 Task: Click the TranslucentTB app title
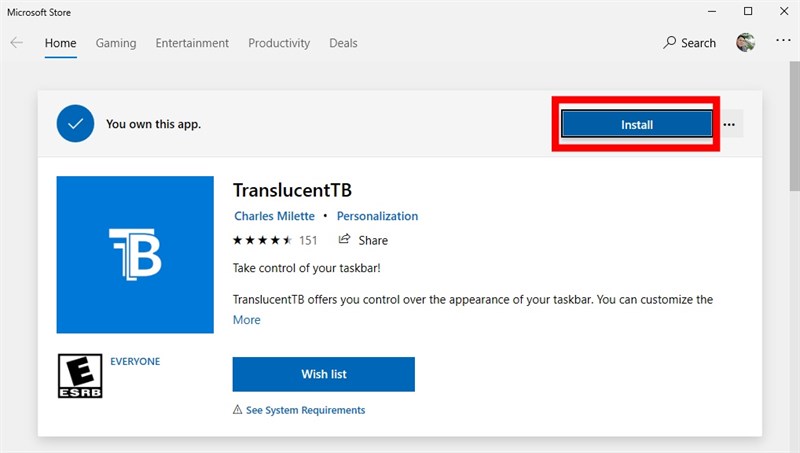292,190
